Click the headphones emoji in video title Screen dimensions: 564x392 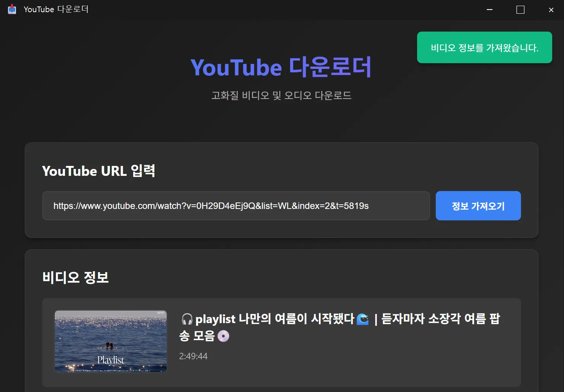187,319
